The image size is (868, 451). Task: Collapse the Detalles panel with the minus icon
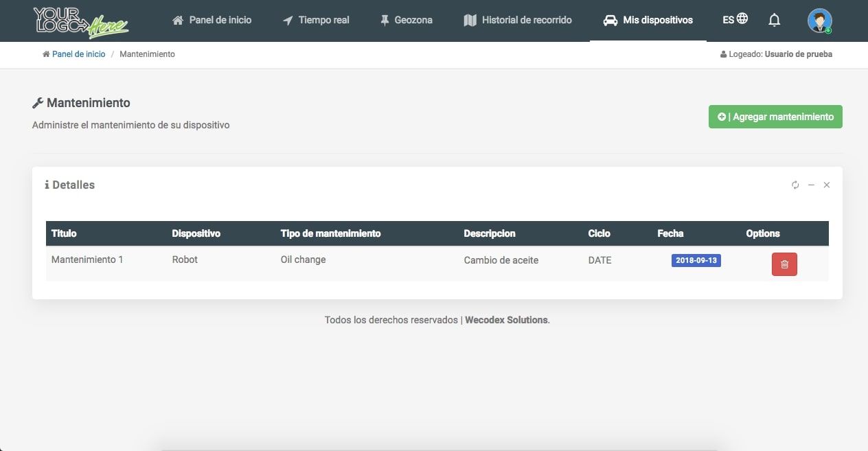point(811,185)
